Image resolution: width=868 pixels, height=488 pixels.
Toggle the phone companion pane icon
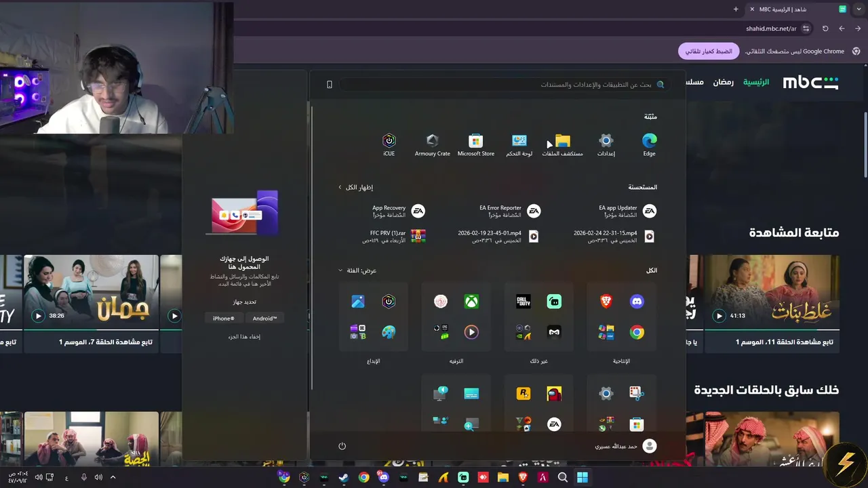[330, 85]
